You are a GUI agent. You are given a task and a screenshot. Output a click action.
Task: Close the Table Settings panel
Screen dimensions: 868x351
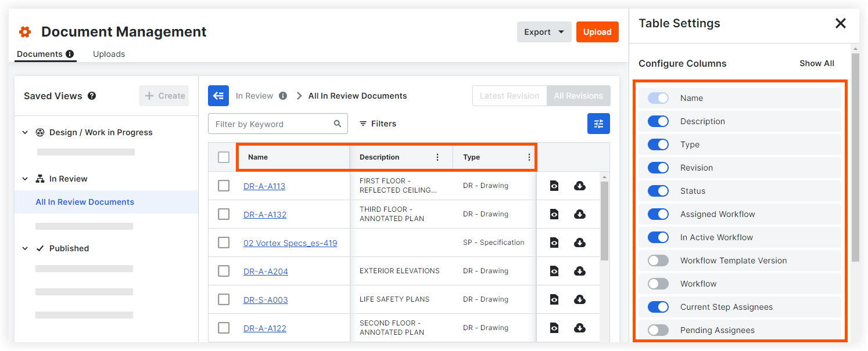click(840, 23)
